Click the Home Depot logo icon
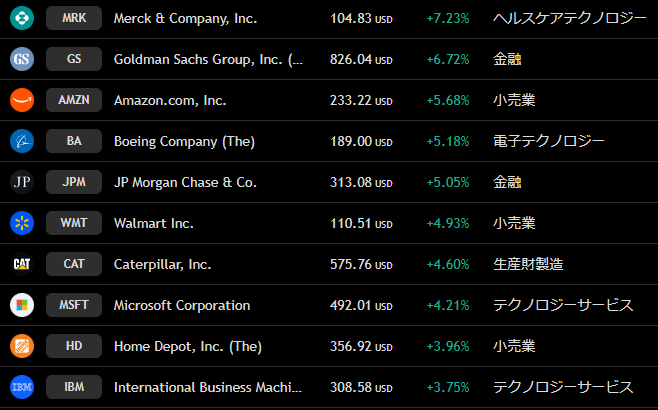The height and width of the screenshot is (410, 658). tap(22, 346)
